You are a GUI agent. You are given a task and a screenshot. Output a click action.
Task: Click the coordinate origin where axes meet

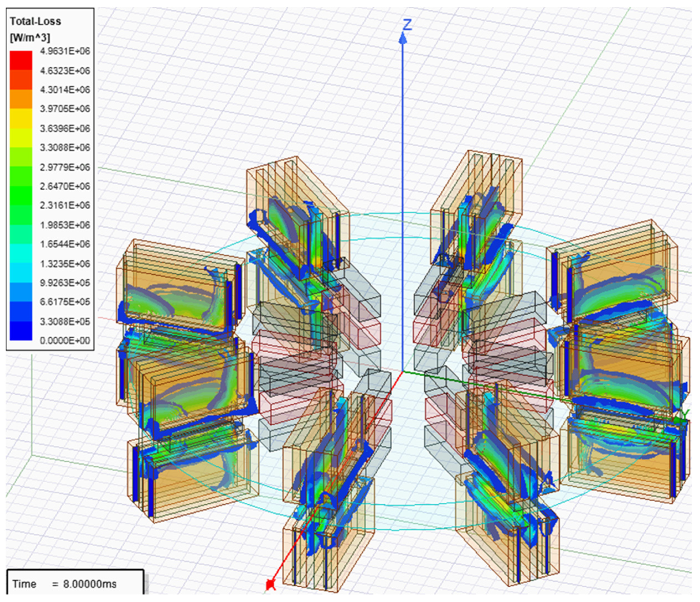pos(402,372)
